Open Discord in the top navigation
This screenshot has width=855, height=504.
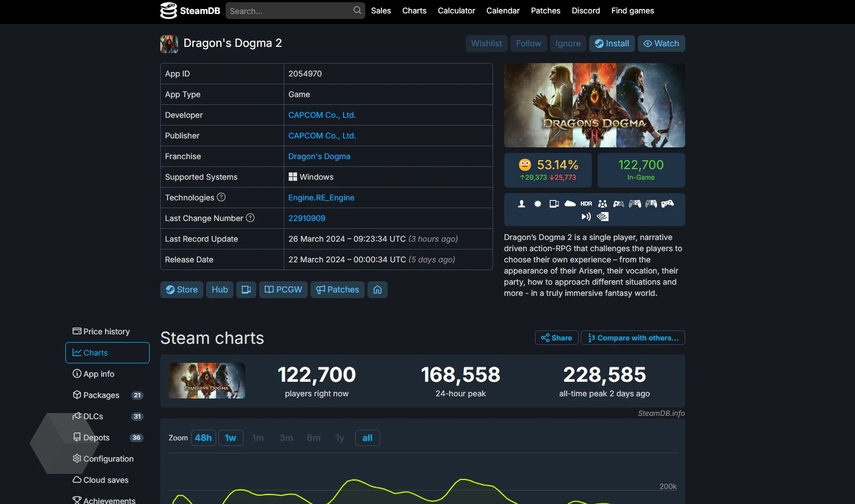point(586,11)
